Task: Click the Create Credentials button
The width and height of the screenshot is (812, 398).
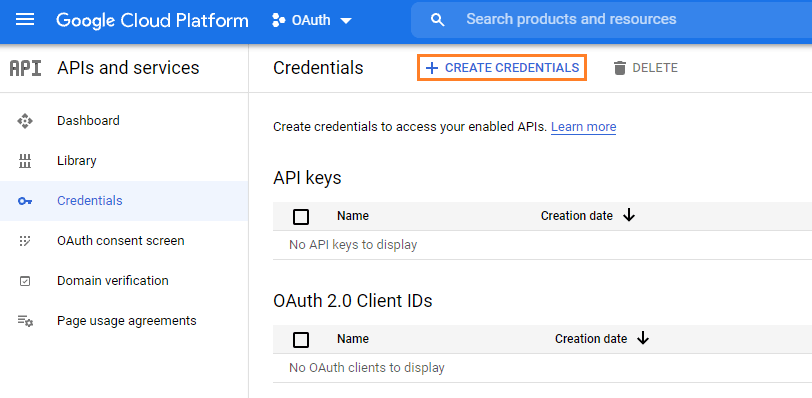Action: click(502, 68)
